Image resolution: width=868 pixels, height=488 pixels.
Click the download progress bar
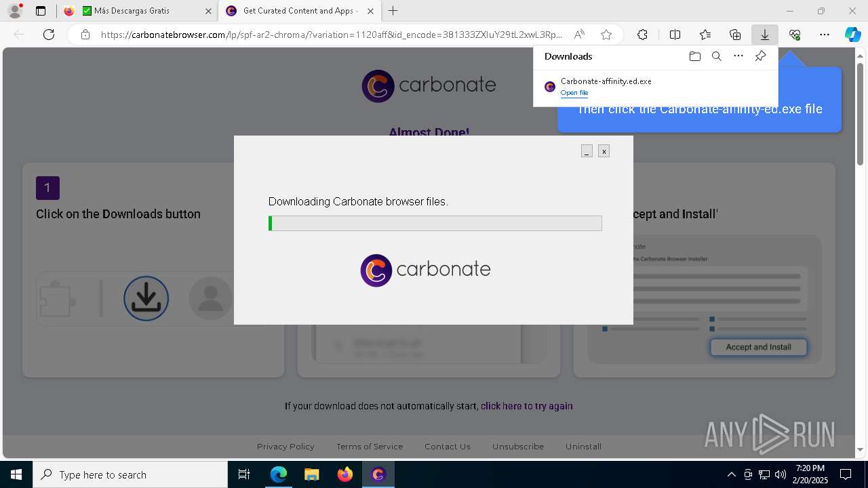(x=435, y=223)
